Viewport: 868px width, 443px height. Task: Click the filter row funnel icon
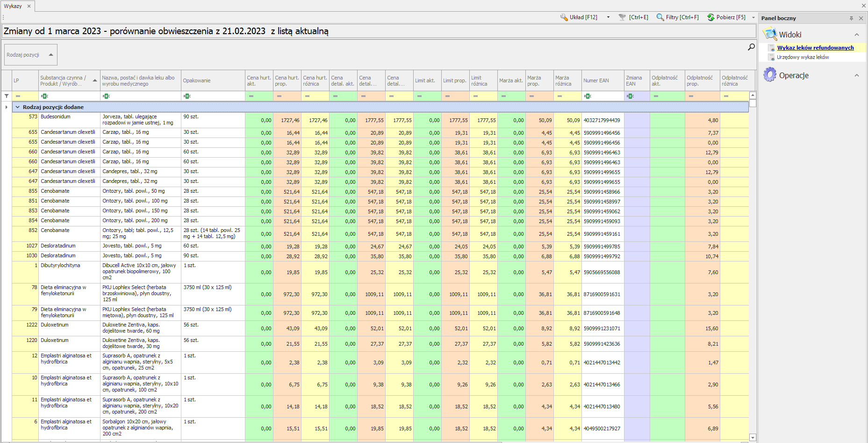pyautogui.click(x=7, y=96)
